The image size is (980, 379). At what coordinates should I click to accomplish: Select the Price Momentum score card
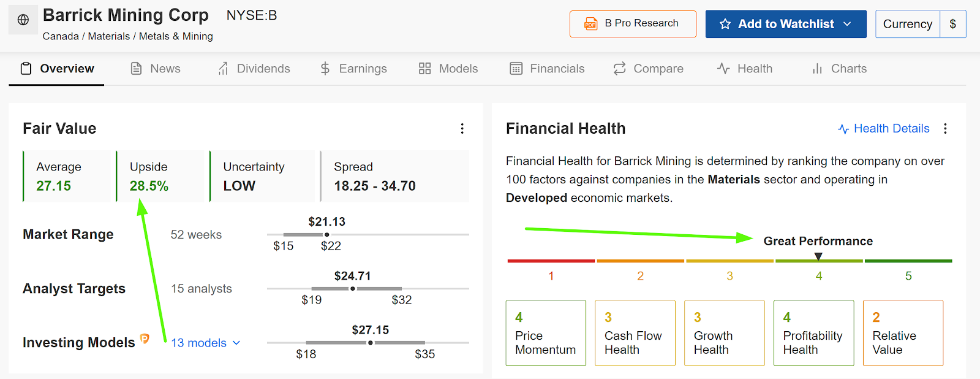[x=546, y=333]
